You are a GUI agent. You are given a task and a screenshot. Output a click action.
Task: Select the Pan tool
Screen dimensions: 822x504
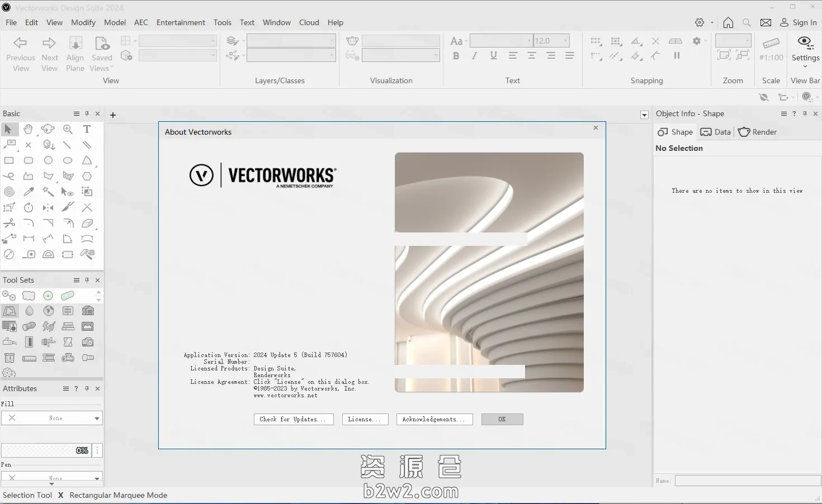(28, 129)
